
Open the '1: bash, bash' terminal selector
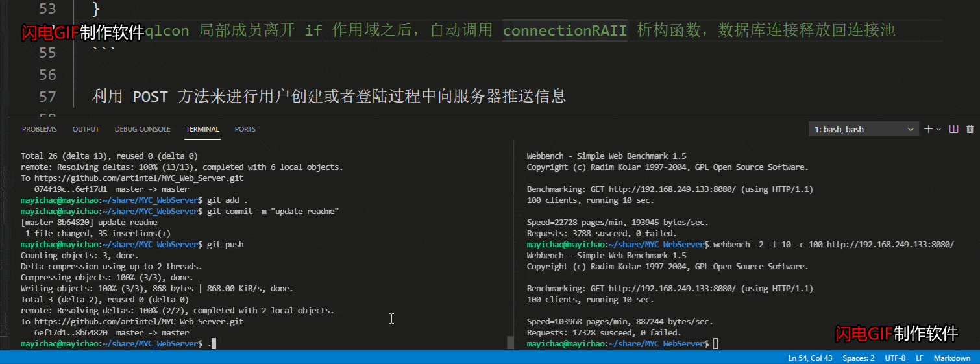pos(863,129)
